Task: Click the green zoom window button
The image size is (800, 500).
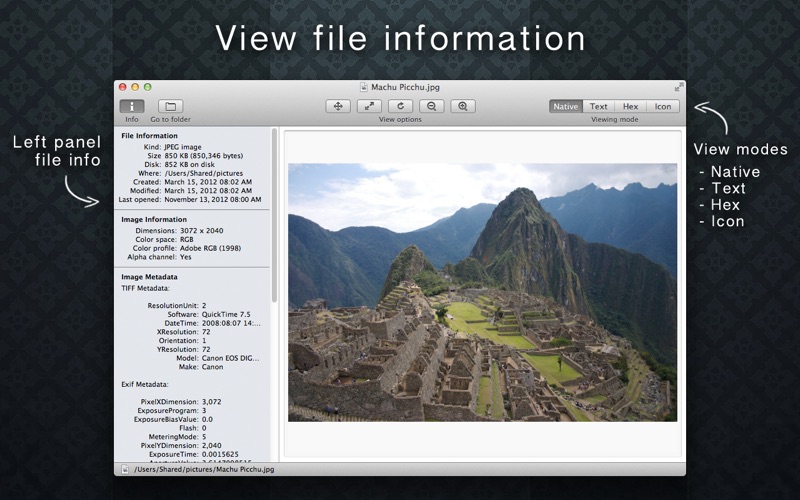Action: (147, 87)
